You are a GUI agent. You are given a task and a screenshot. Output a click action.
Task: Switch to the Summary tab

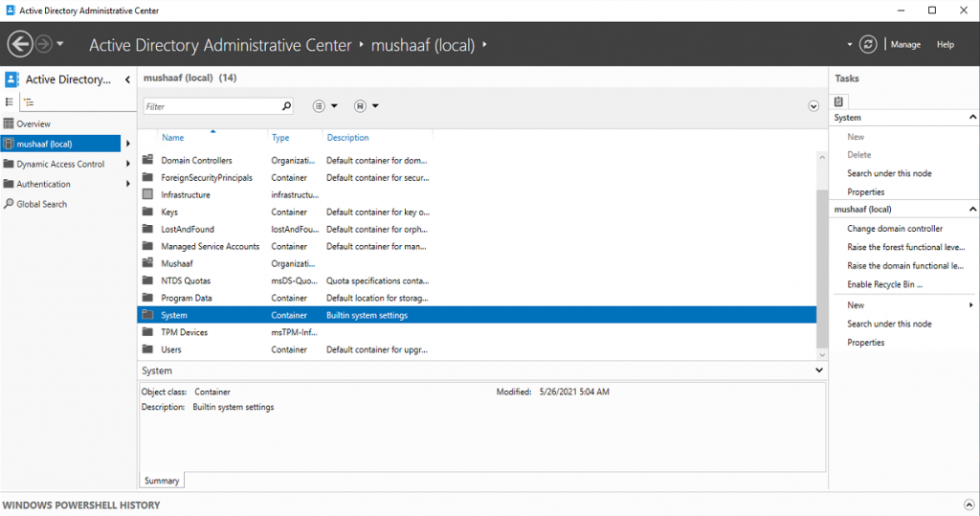[162, 481]
